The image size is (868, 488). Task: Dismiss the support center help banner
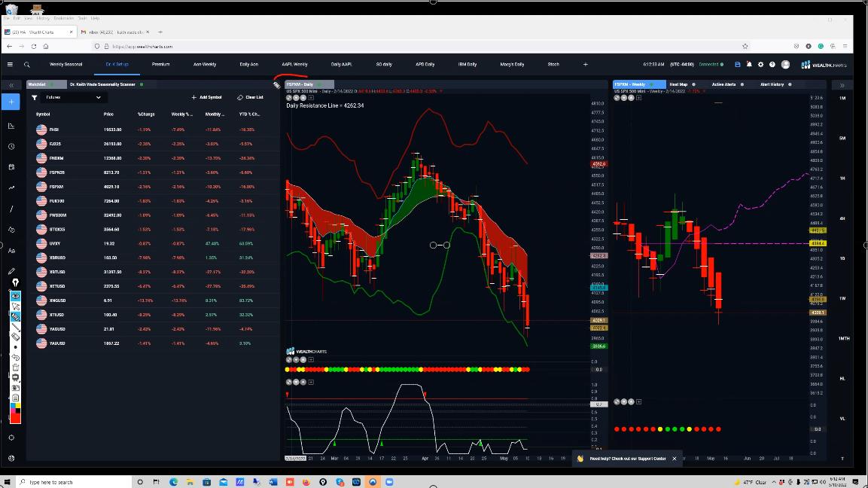[x=675, y=459]
